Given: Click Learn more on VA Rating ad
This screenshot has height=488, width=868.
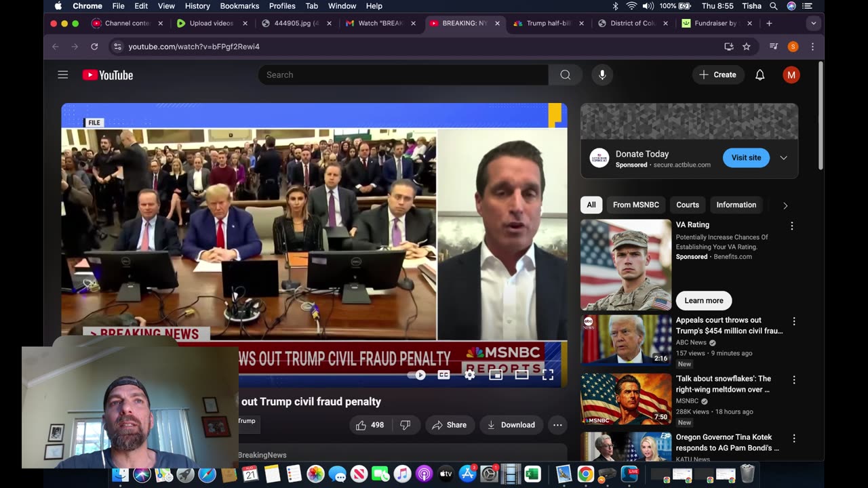Looking at the screenshot, I should click(704, 300).
